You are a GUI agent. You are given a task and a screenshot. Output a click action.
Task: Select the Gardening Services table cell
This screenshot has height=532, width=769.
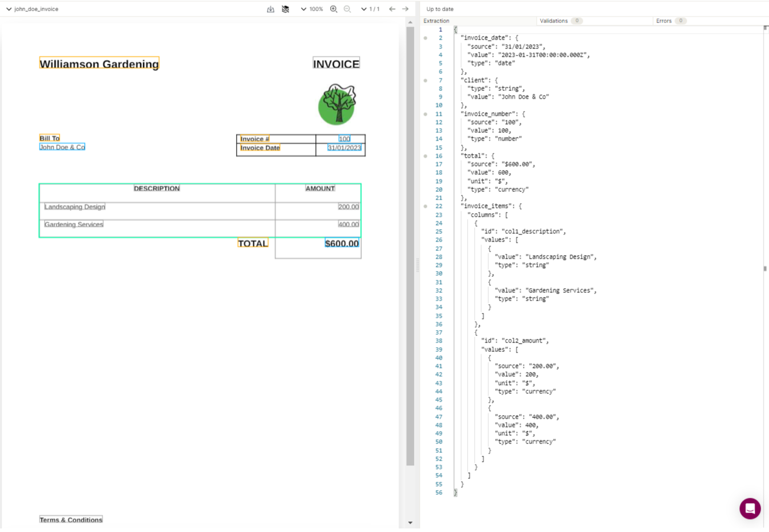74,224
